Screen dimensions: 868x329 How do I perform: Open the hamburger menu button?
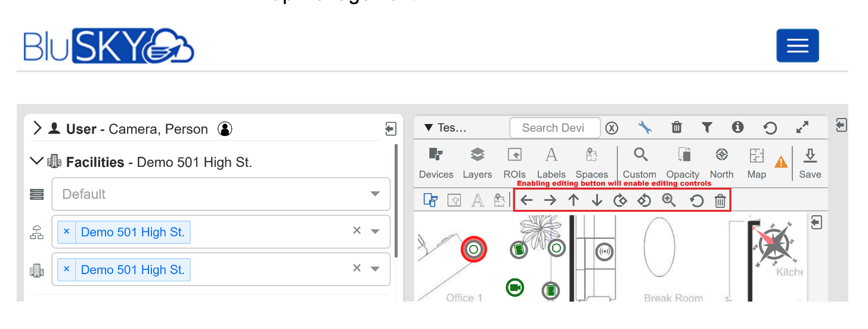(x=797, y=46)
